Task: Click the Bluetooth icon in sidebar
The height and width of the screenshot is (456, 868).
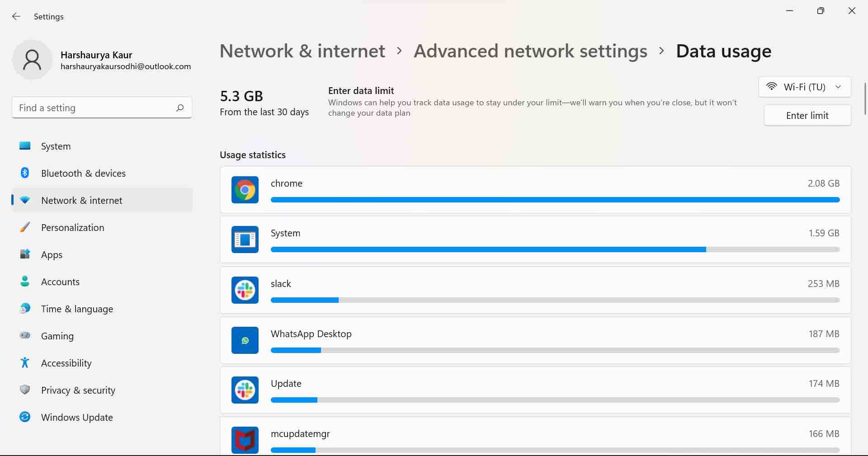Action: (x=25, y=173)
